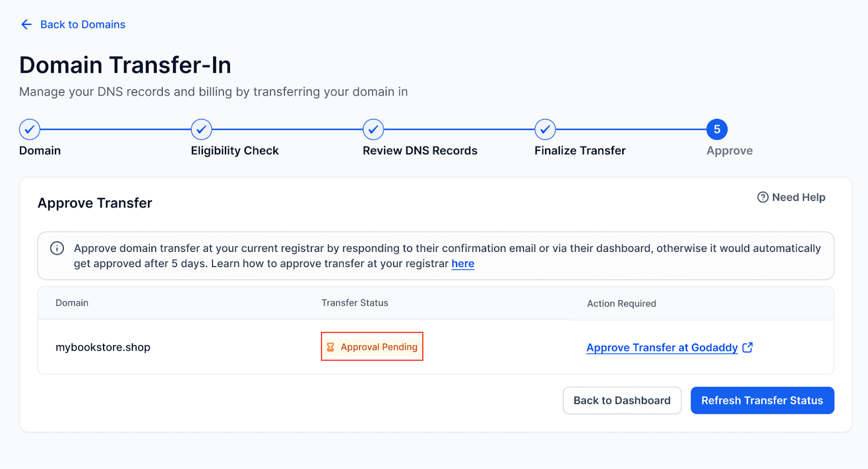Select step 5 Approve circle
This screenshot has width=868, height=469.
[x=717, y=129]
